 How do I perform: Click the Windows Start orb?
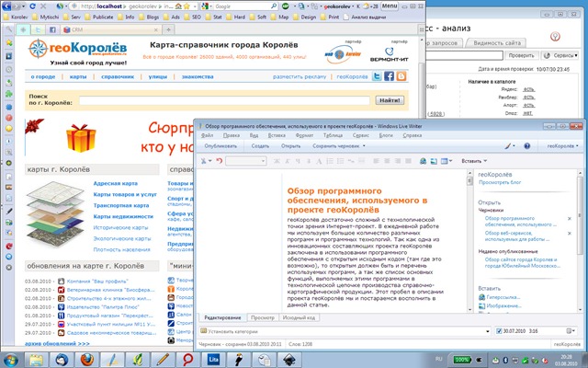[10, 360]
